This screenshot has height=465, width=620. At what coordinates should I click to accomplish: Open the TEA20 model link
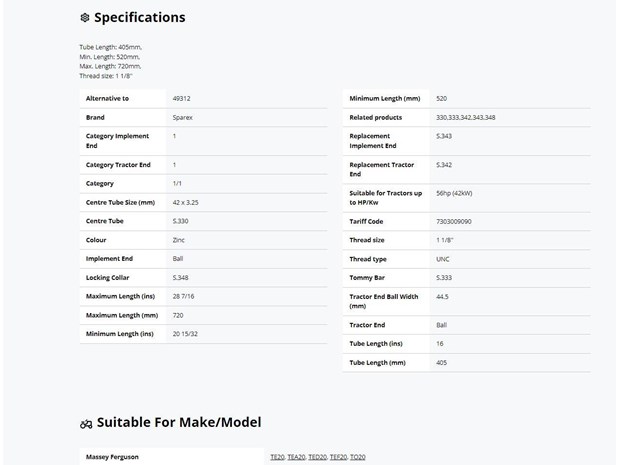click(x=296, y=457)
